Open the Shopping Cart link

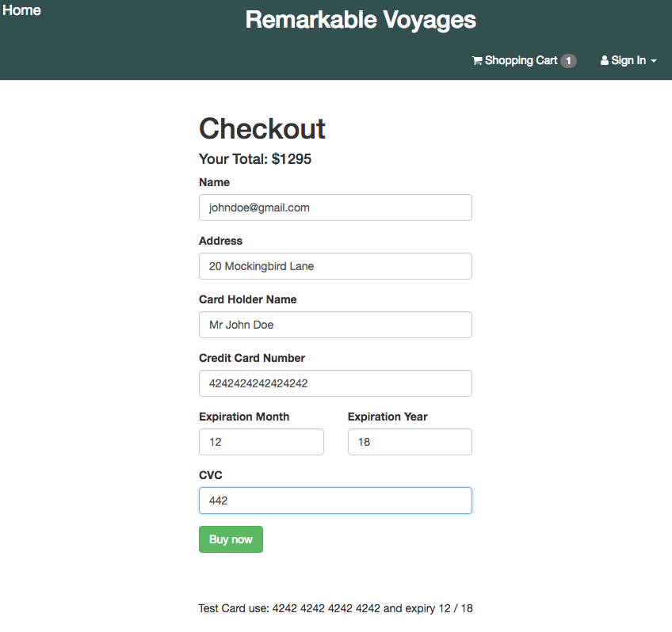(x=524, y=61)
